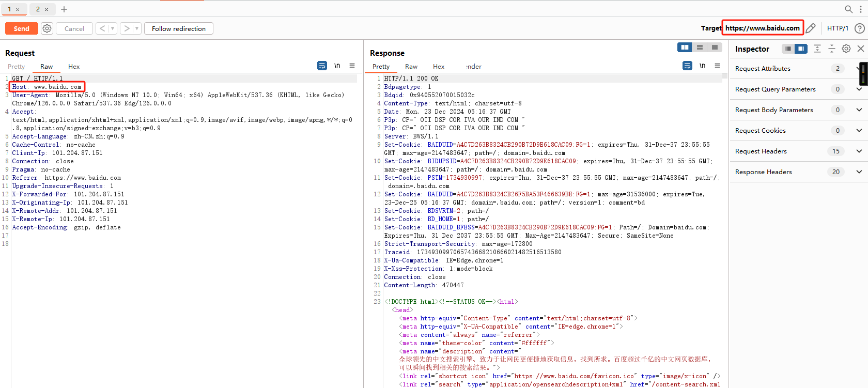Toggle non-printable \n characters in Response panel
The image size is (868, 388).
702,66
